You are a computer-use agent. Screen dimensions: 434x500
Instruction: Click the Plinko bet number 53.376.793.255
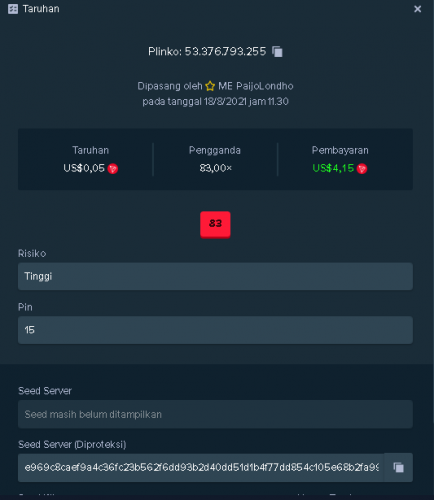coord(225,52)
